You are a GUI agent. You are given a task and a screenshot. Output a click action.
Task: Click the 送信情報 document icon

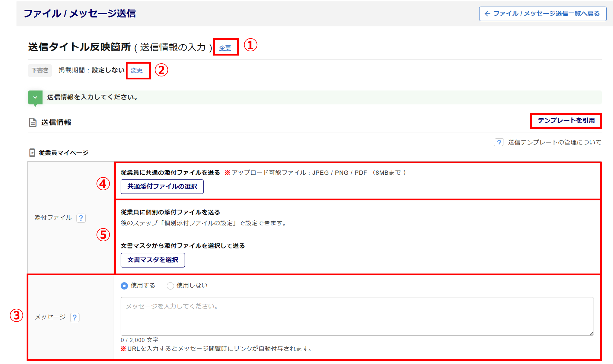click(33, 122)
